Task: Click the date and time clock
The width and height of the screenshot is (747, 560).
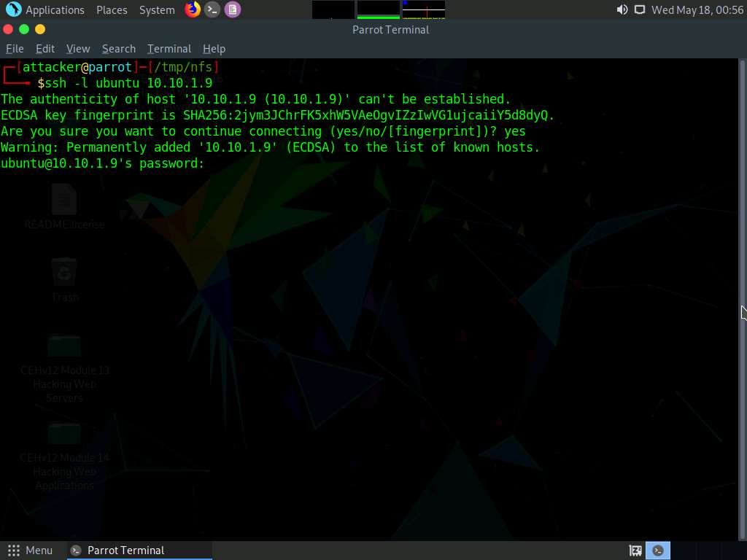Action: (697, 10)
